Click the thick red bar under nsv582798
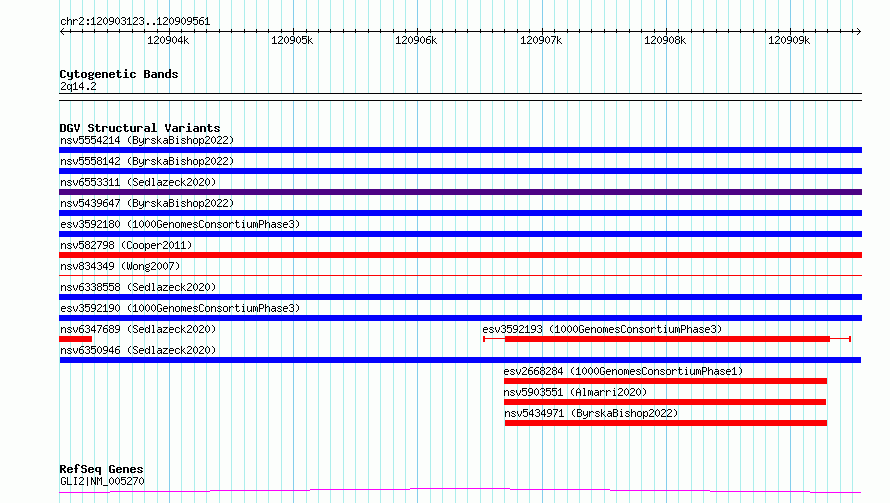Screen dimensions: 890x503 click(x=460, y=255)
